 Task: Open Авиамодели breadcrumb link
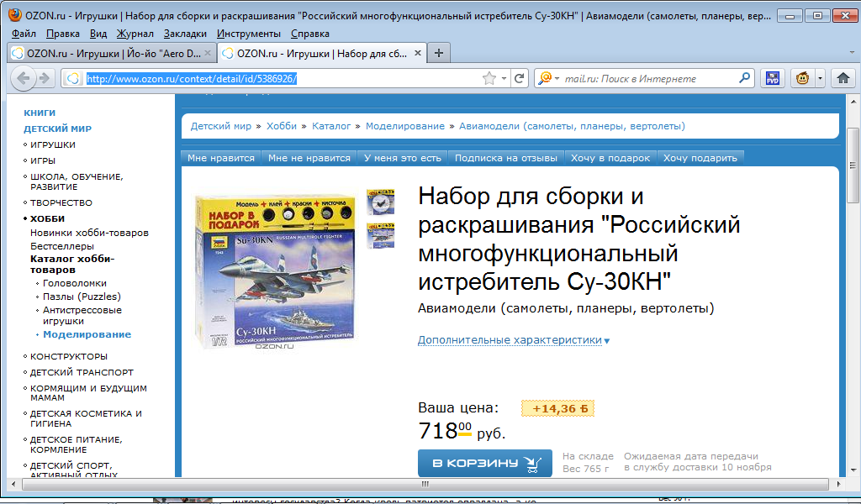pos(572,126)
